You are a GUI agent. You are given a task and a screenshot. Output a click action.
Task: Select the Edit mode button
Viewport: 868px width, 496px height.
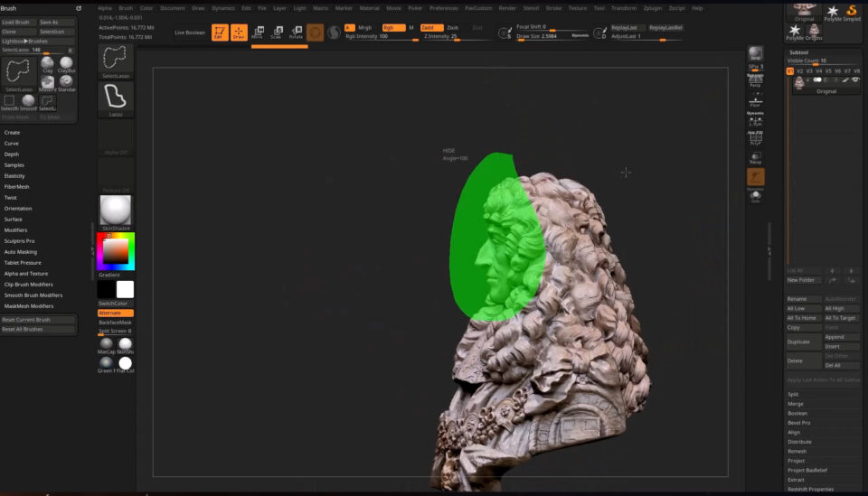tap(220, 33)
